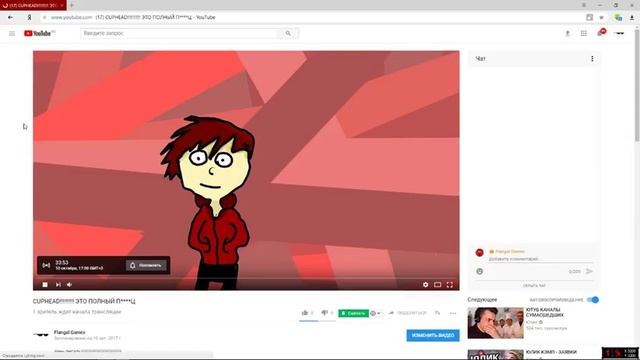Click the 'Напомнить' reminder bell button
The width and height of the screenshot is (640, 360).
click(x=146, y=265)
